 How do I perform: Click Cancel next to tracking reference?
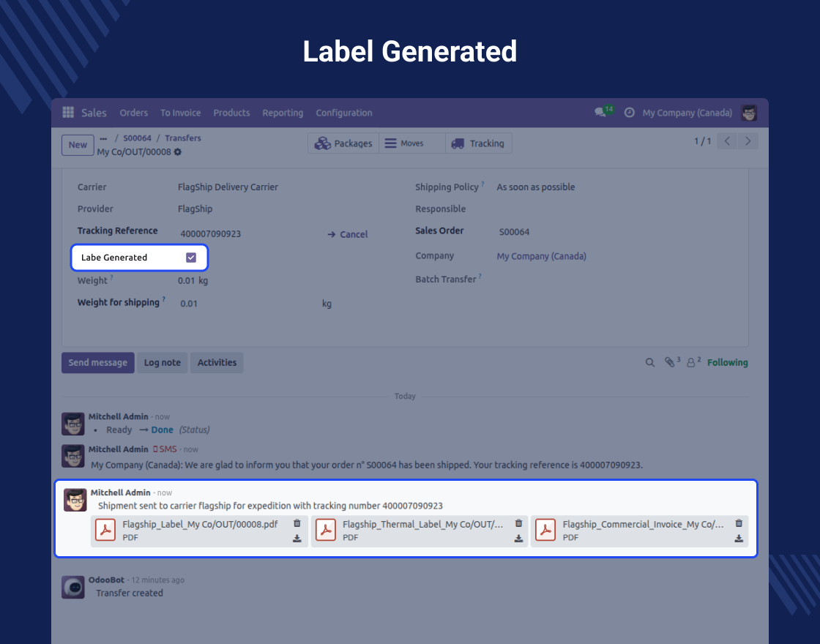tap(348, 234)
